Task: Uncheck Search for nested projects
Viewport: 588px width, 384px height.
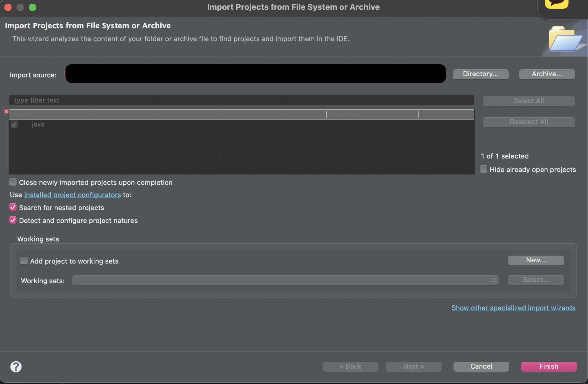Action: 13,207
